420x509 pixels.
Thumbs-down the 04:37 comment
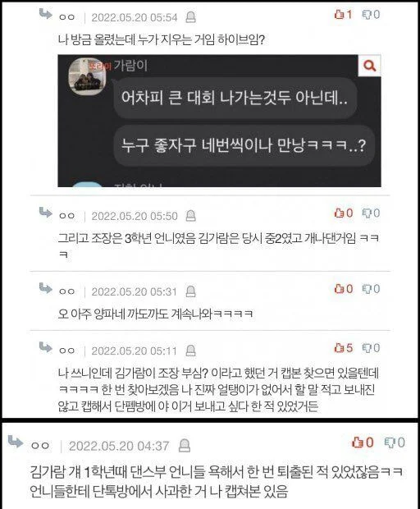395,443
